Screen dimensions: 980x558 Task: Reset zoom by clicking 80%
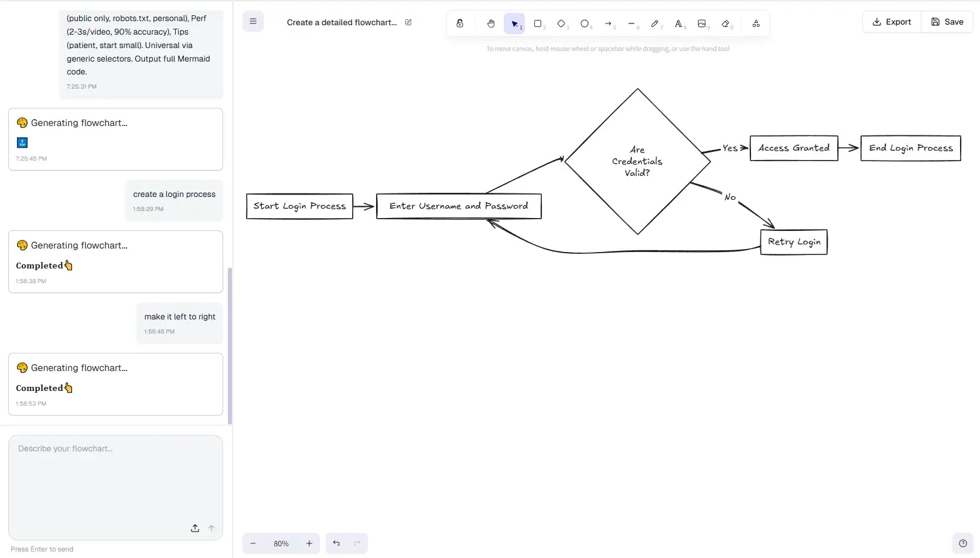pyautogui.click(x=281, y=543)
